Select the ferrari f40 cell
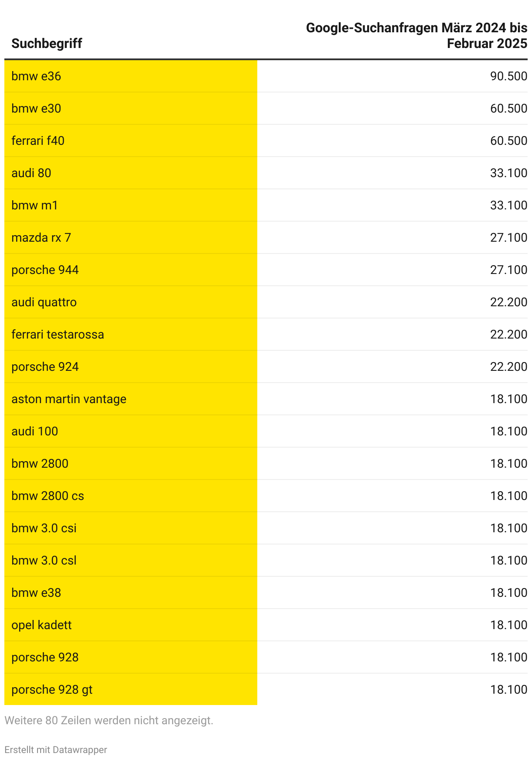Viewport: 532px width, 760px height. pyautogui.click(x=131, y=141)
